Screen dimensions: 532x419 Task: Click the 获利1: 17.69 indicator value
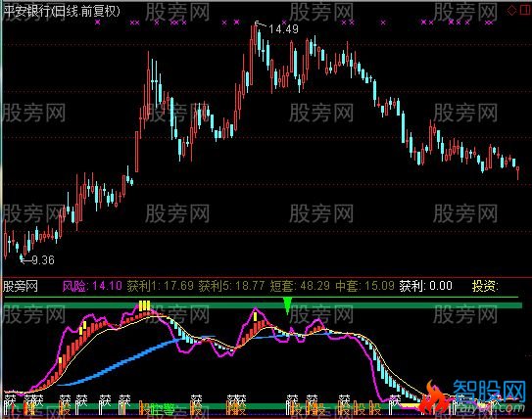[161, 286]
